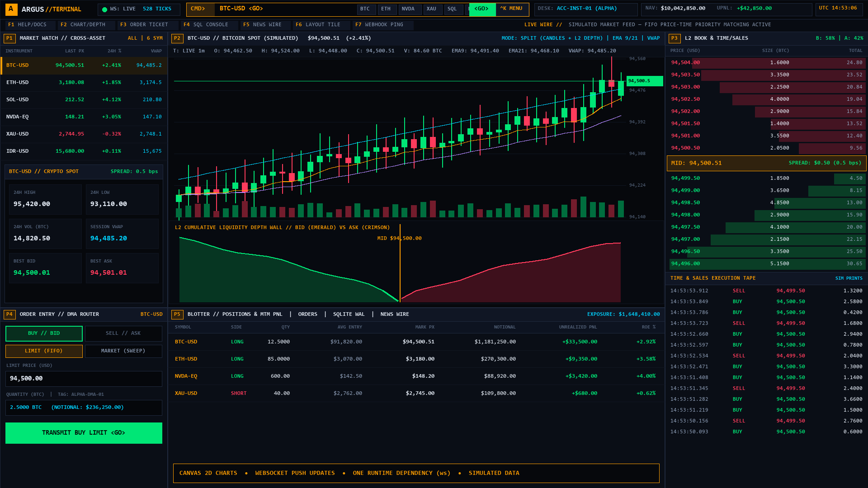The image size is (868, 488).
Task: Select the BUY // BID side toggle
Action: tap(44, 333)
